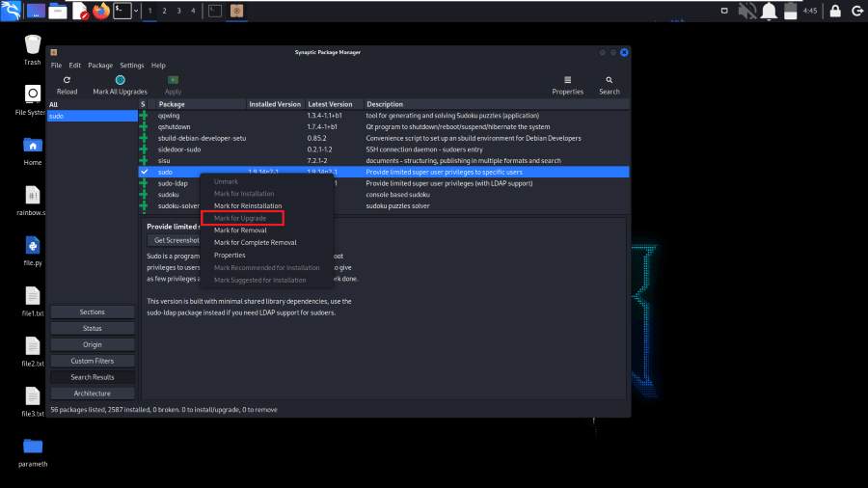Open the parameth desktop folder
Viewport: 868px width, 488px height.
pyautogui.click(x=33, y=452)
